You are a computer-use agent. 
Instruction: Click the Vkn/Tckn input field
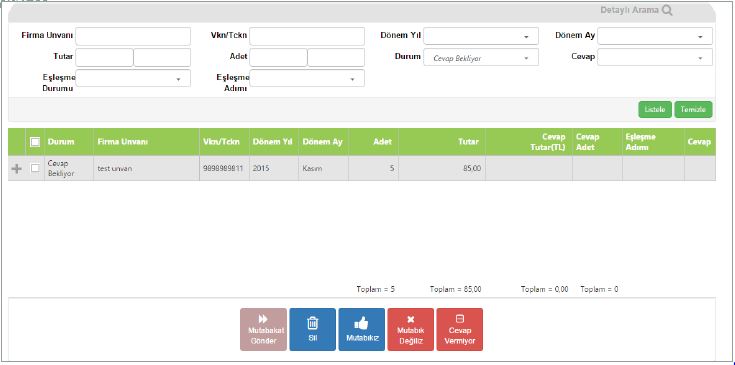click(x=307, y=36)
